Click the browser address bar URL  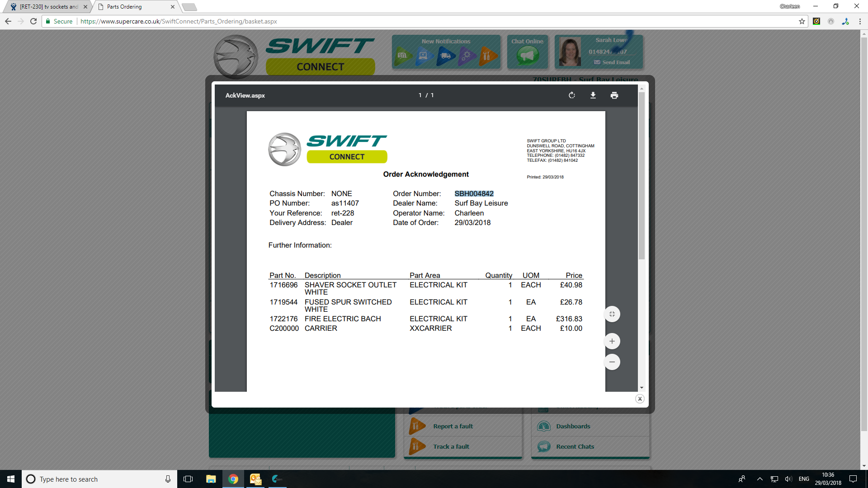coord(179,21)
